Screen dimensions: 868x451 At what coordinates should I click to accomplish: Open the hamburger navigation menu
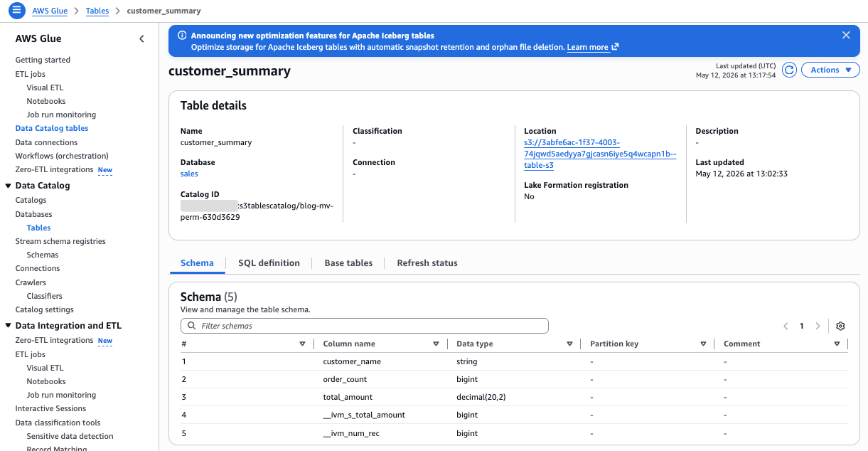[16, 11]
